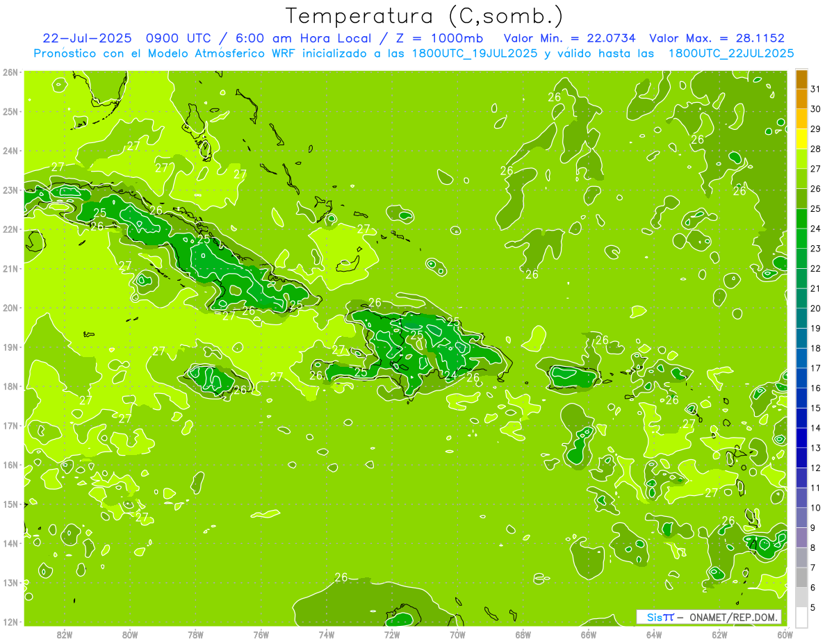The width and height of the screenshot is (834, 644).
Task: Click the '14N' latitude axis label
Action: (10, 543)
